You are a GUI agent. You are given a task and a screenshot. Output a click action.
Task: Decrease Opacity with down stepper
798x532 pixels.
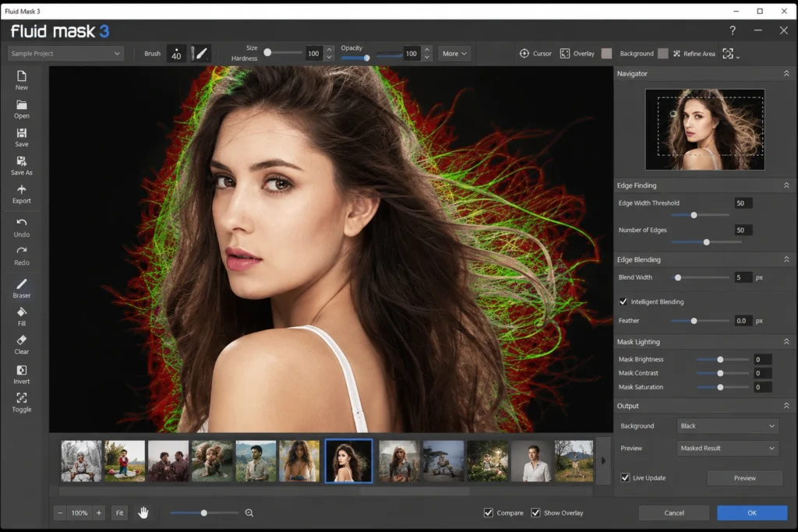(x=427, y=58)
